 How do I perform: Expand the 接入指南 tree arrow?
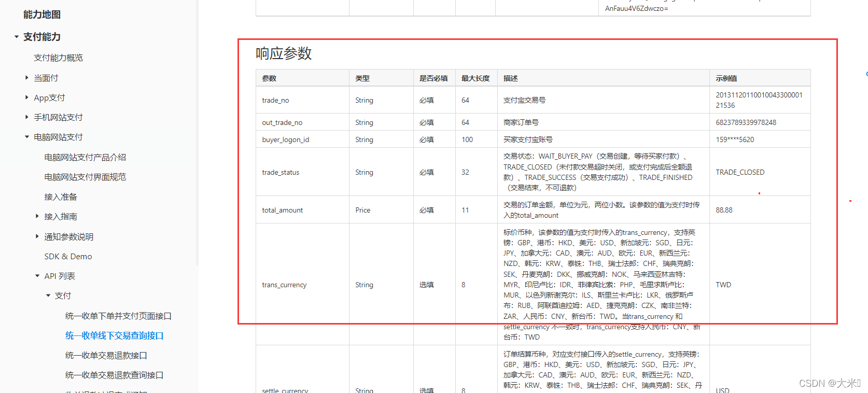37,216
